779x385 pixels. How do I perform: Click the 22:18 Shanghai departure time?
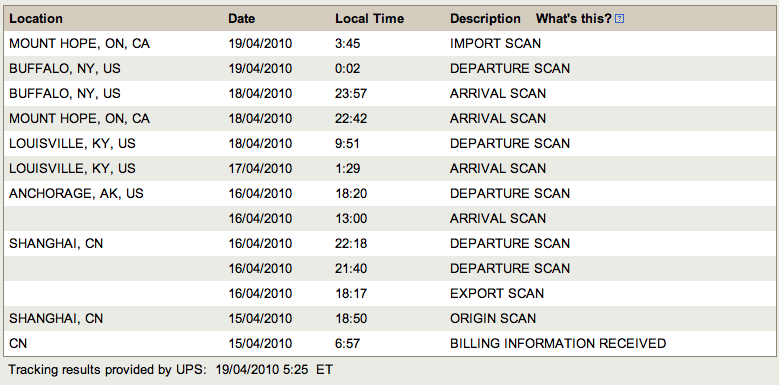point(351,243)
